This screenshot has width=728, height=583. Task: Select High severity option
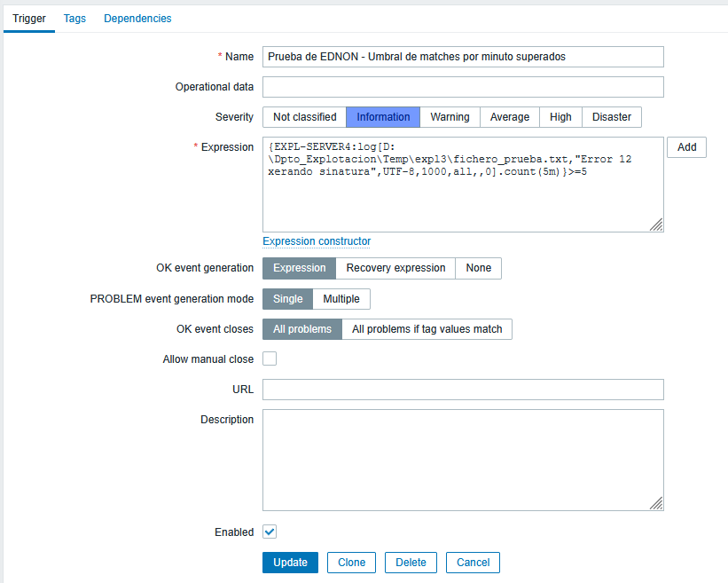point(560,117)
